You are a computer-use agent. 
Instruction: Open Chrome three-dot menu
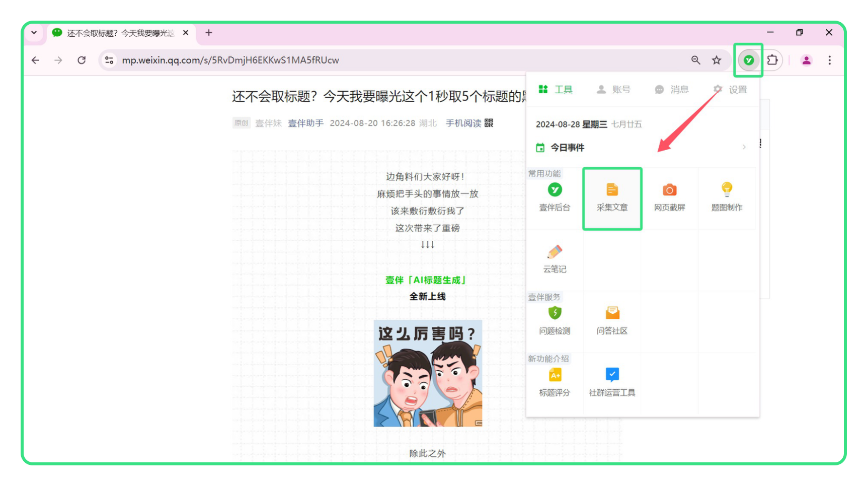[x=830, y=60]
